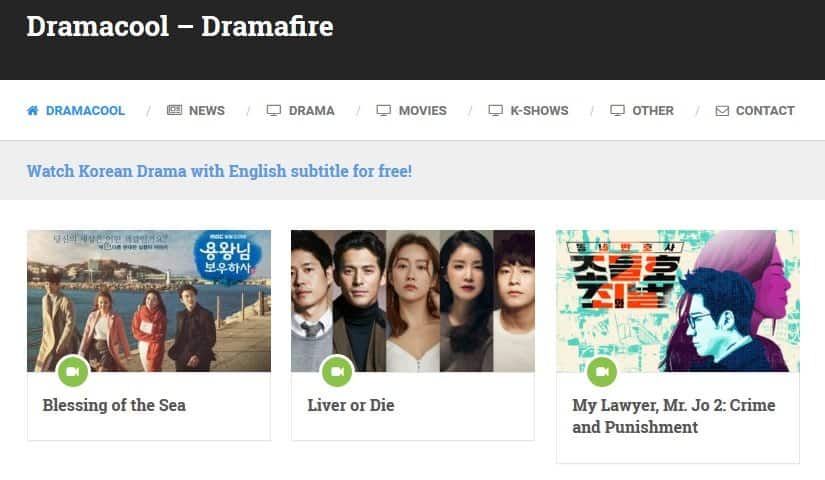Click the monitor icon beside DRAMA
The height and width of the screenshot is (480, 825).
click(x=274, y=110)
